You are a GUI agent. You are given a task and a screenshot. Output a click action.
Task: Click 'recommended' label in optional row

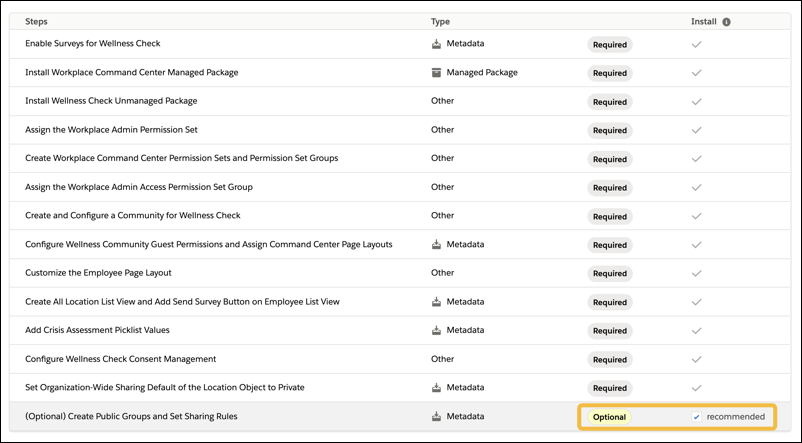click(736, 416)
